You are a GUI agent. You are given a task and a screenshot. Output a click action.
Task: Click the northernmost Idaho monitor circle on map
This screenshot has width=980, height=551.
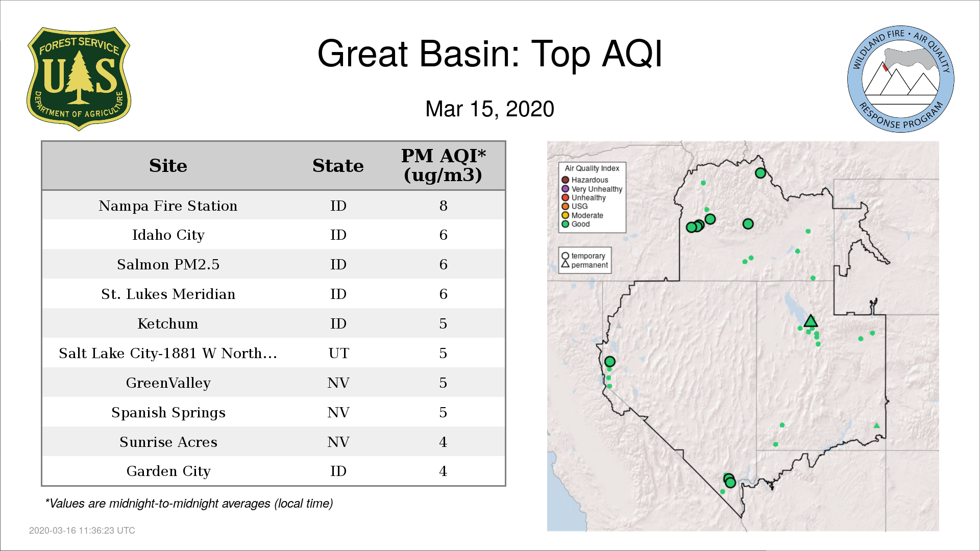point(761,173)
